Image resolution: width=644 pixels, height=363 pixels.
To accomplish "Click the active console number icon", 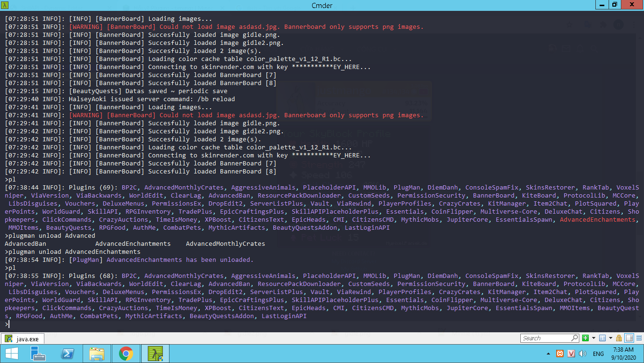I will tap(602, 338).
